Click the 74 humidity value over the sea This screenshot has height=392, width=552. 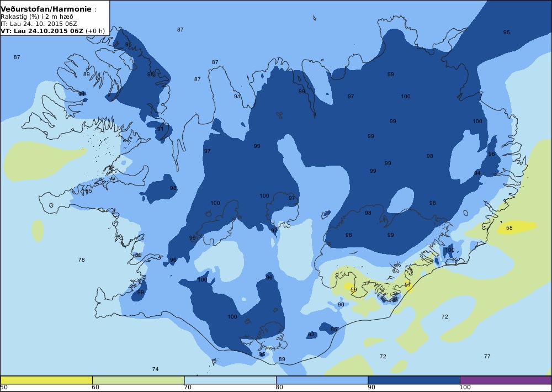[155, 369]
